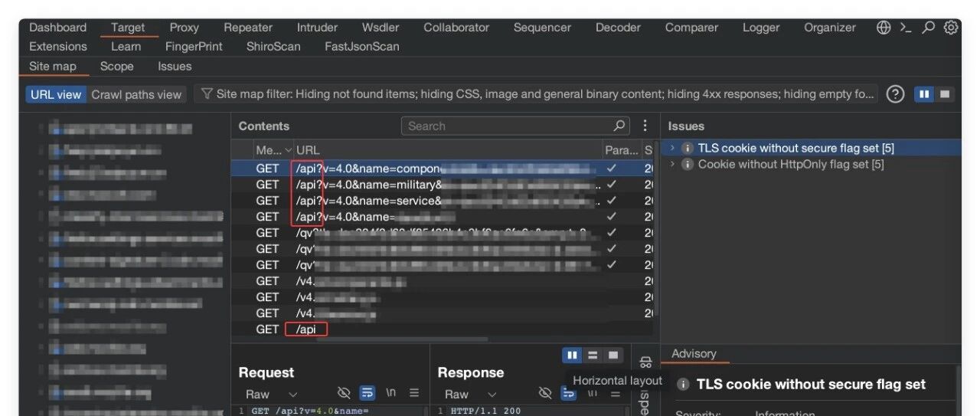Image resolution: width=980 pixels, height=416 pixels.
Task: Sort by the URL column header
Action: tap(448, 150)
